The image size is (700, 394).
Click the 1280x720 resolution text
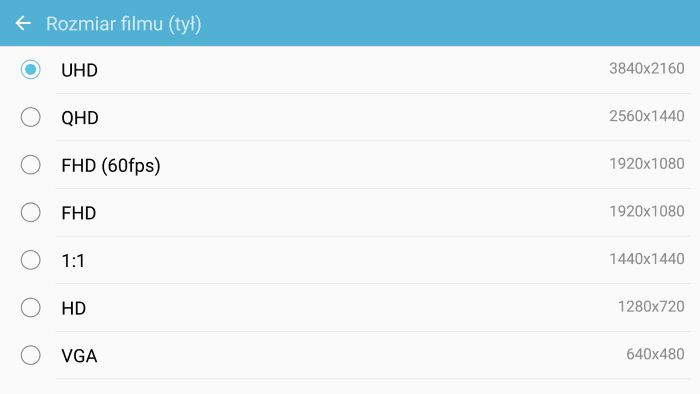tap(651, 307)
